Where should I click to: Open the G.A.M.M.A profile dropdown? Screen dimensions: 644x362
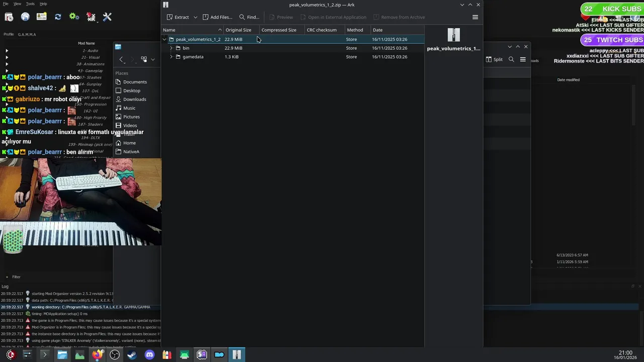tap(27, 35)
